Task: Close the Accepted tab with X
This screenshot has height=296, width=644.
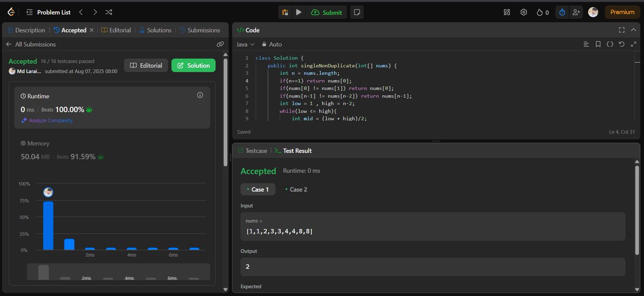Action: 92,30
